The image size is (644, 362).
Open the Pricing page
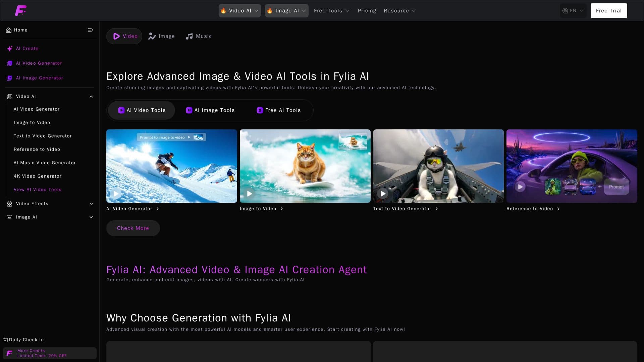tap(367, 11)
